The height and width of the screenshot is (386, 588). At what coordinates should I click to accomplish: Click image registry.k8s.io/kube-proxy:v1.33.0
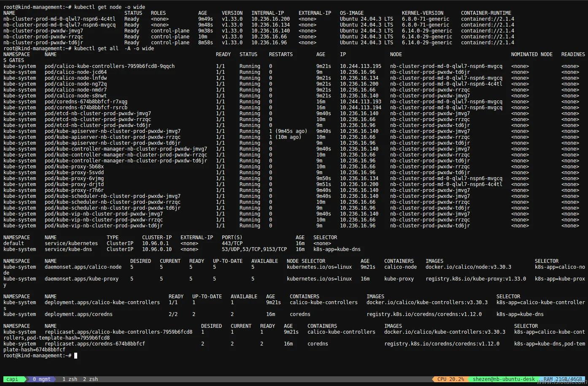point(476,279)
